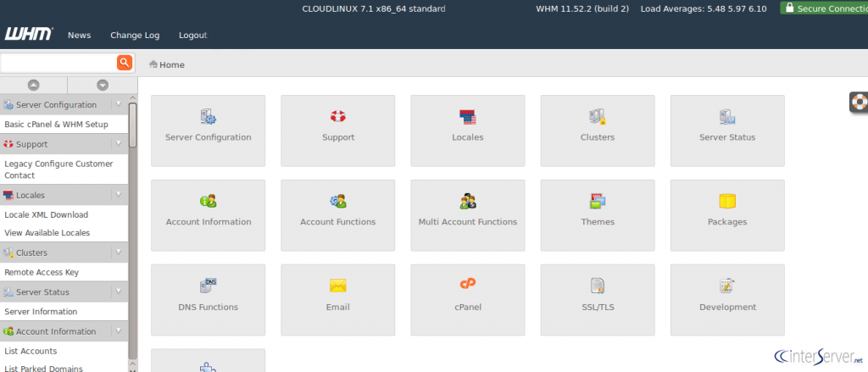Click Logout in the top bar
This screenshot has height=372, width=868.
point(192,35)
